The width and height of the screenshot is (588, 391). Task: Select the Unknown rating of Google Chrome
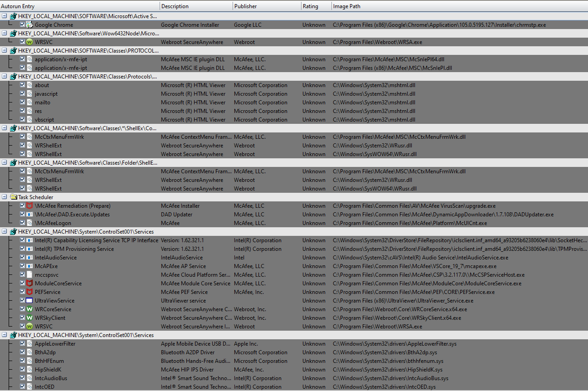point(314,25)
